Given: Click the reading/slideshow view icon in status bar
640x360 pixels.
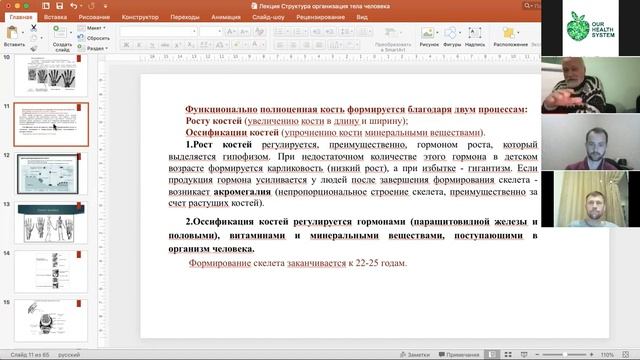Looking at the screenshot, I should pyautogui.click(x=524, y=355).
